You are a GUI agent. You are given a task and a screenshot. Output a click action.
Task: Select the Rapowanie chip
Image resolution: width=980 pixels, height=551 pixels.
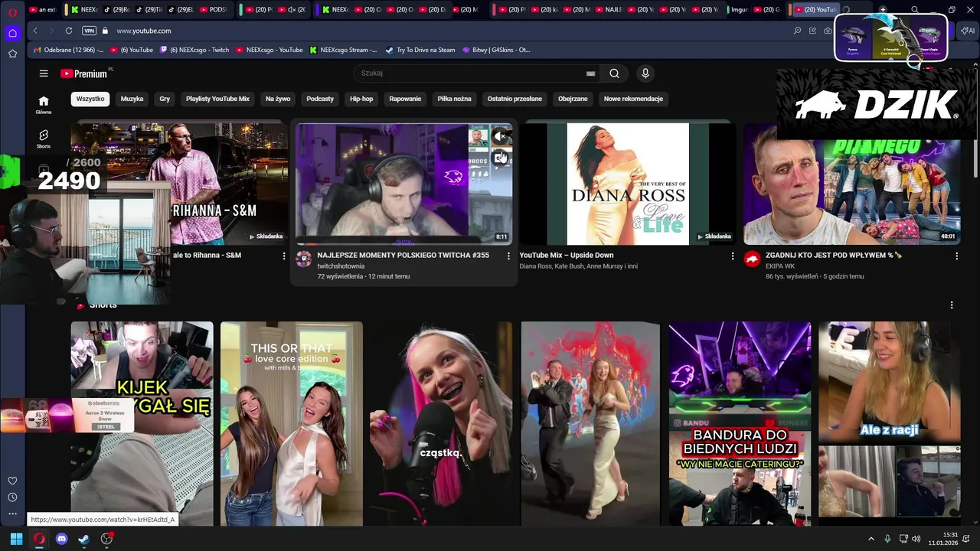point(405,99)
